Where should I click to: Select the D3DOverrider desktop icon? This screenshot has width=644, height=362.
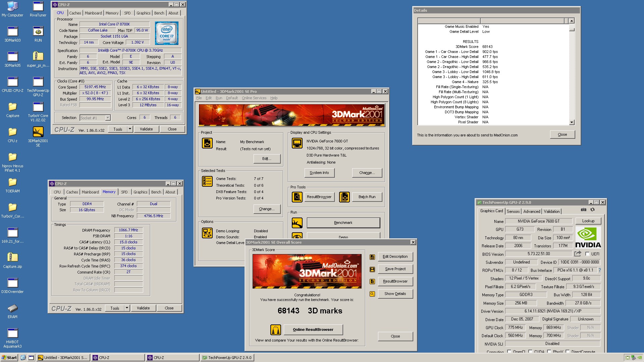(x=12, y=286)
